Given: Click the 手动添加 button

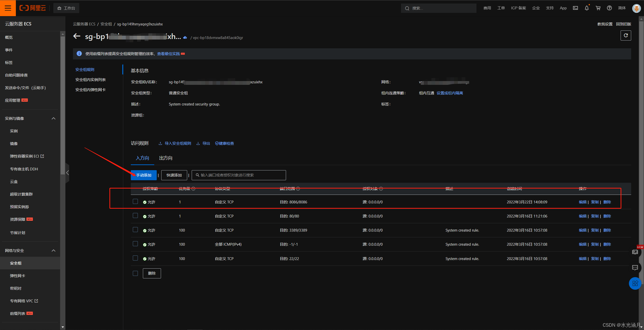Looking at the screenshot, I should [144, 175].
